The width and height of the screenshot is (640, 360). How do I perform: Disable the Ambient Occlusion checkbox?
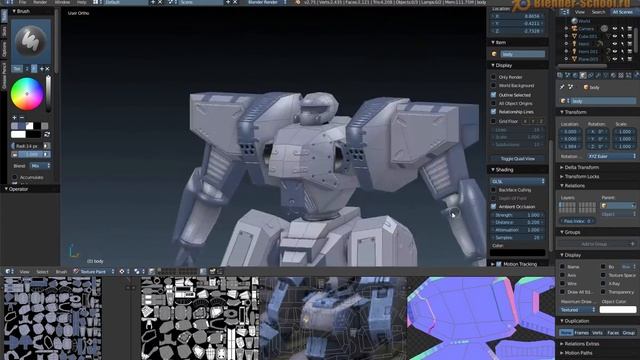(493, 207)
